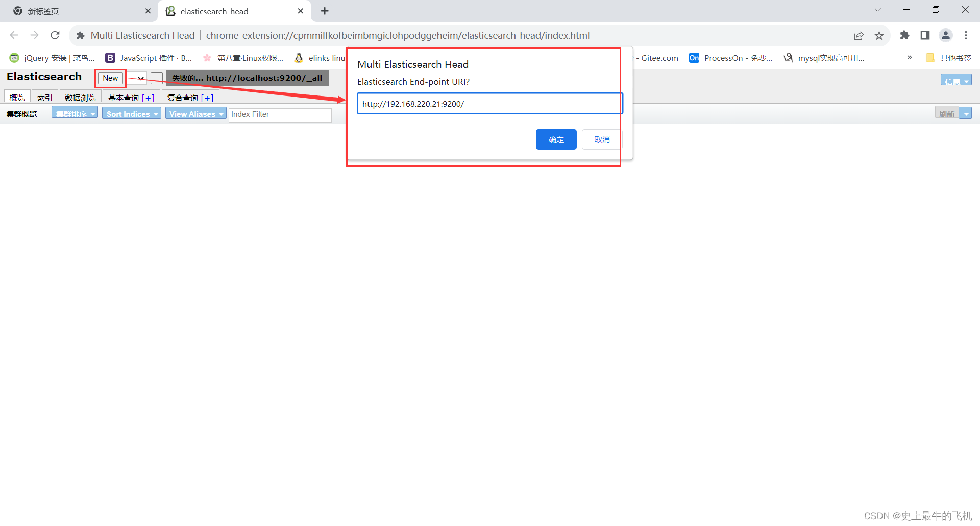The width and height of the screenshot is (980, 526).
Task: Add a new 基本查询 tab with [+]
Action: pos(148,98)
